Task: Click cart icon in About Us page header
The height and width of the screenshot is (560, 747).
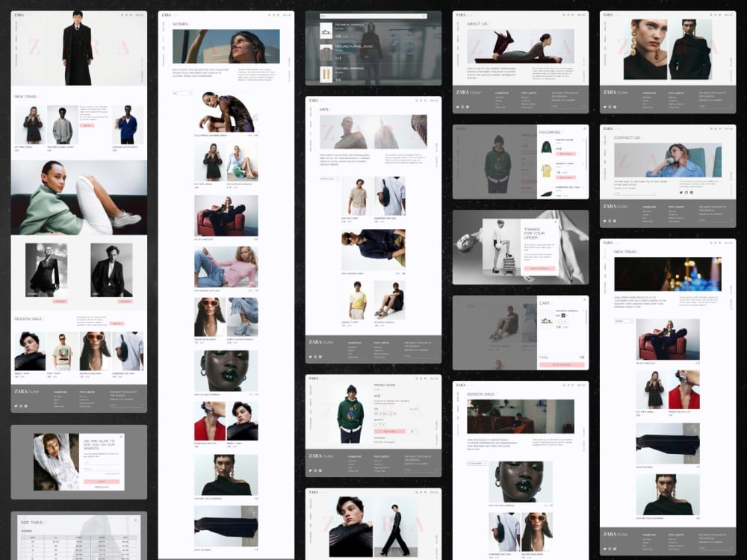Action: [x=573, y=15]
